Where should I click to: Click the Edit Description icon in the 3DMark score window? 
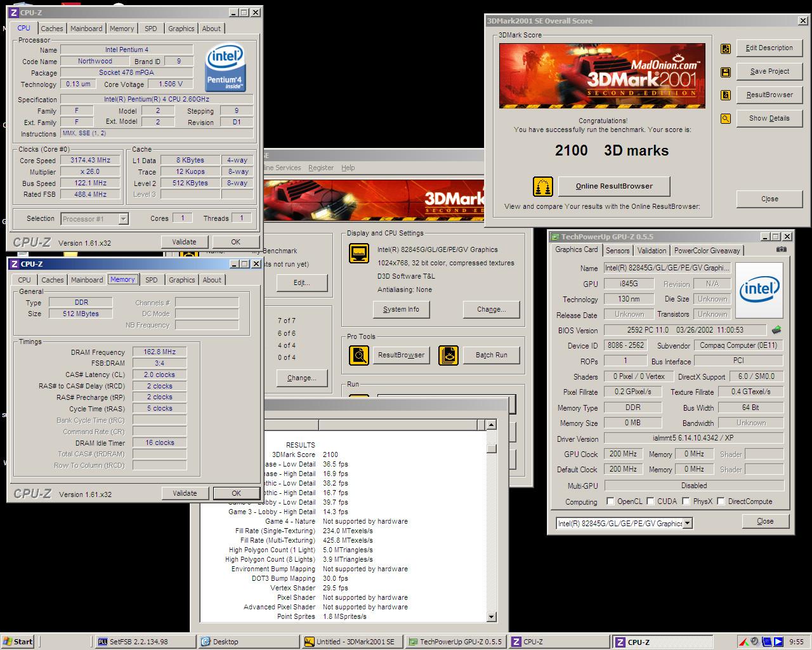[x=726, y=48]
